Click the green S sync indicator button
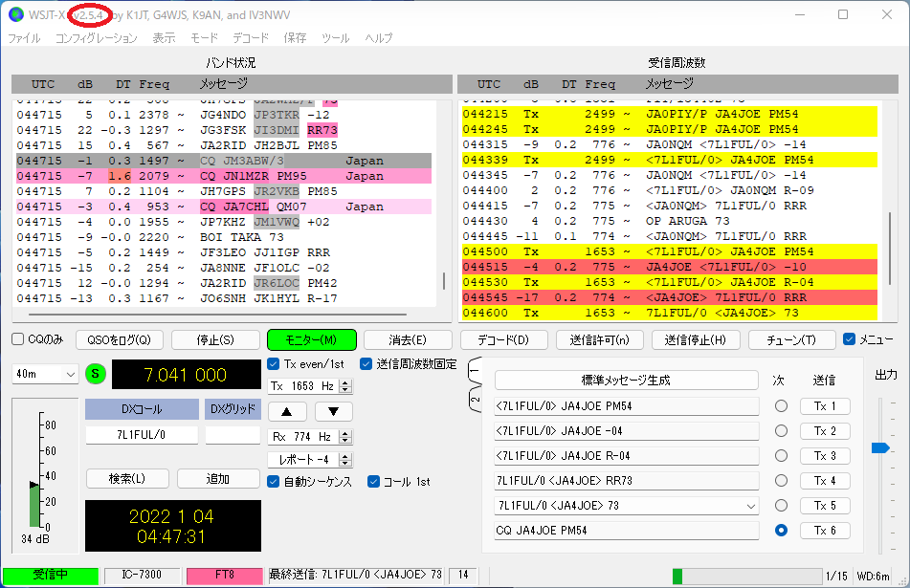Image resolution: width=910 pixels, height=588 pixels. pyautogui.click(x=95, y=374)
